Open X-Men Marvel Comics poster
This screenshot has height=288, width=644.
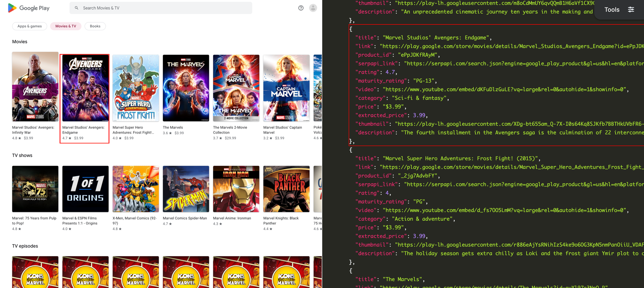136,189
